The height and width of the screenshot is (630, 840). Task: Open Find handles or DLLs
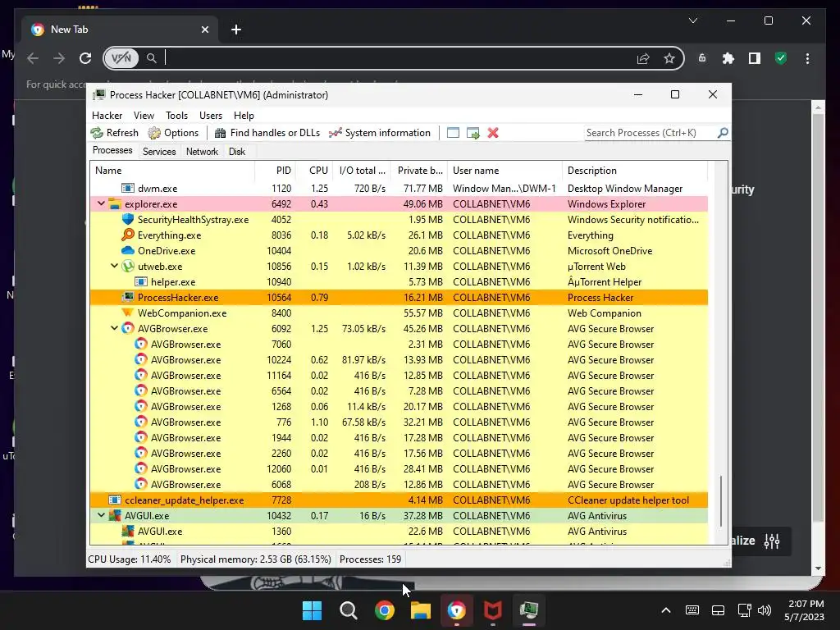click(267, 133)
